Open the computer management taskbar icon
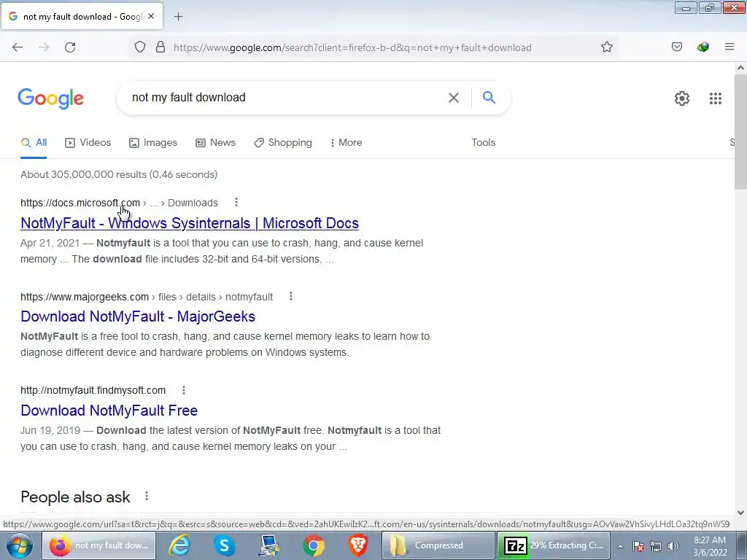 point(269,545)
